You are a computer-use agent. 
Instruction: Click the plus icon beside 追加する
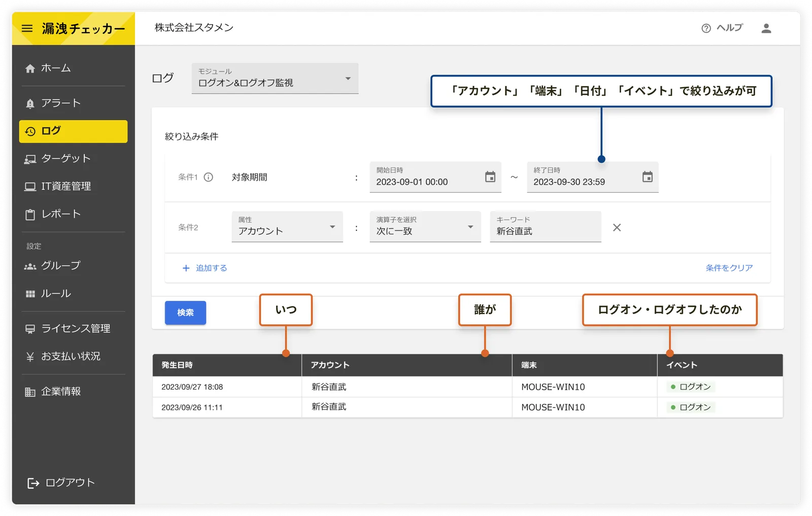[186, 268]
